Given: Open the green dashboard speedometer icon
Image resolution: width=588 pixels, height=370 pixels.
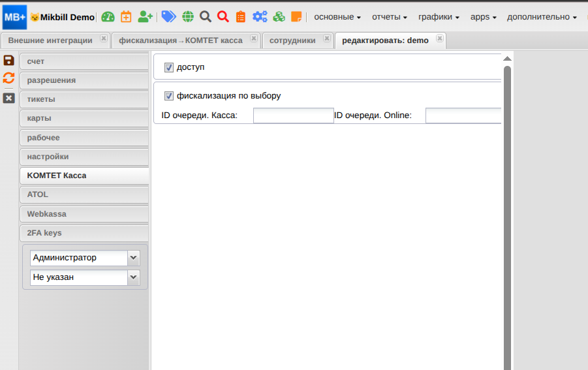Looking at the screenshot, I should pos(108,17).
